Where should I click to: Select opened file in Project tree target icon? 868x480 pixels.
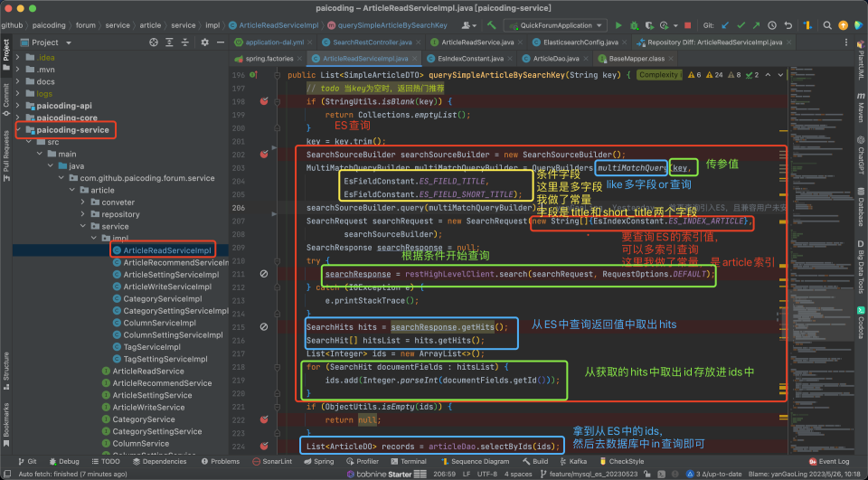(154, 42)
